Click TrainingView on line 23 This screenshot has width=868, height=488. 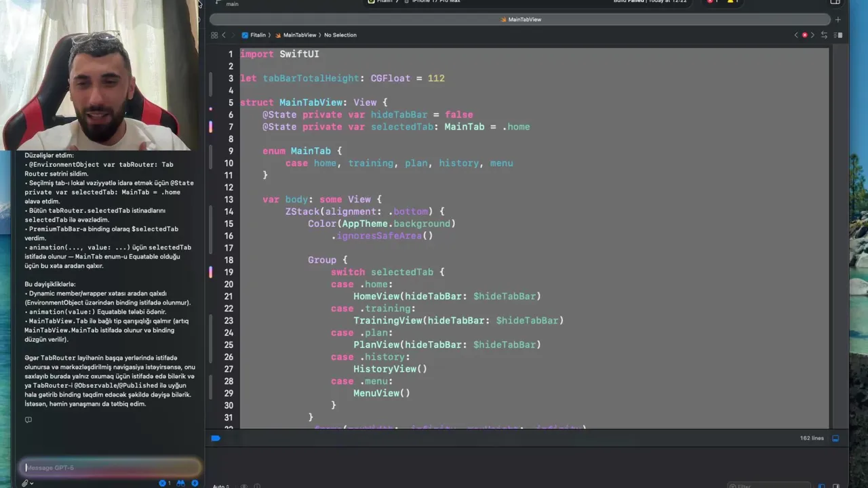click(x=387, y=321)
